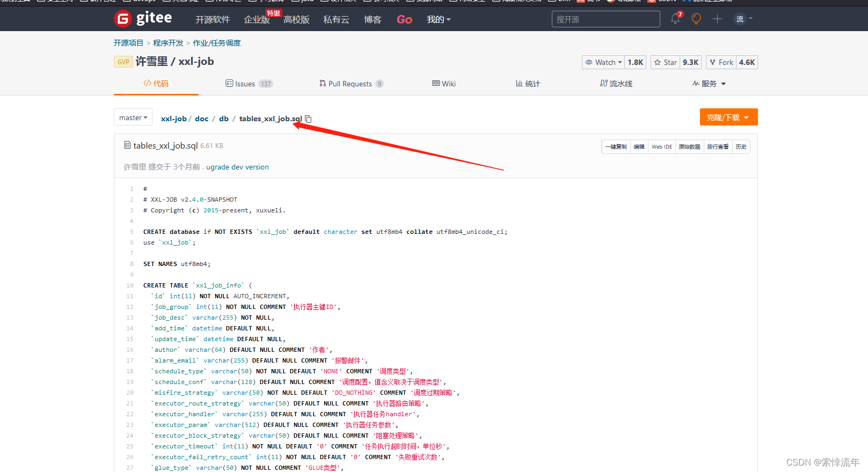
Task: Click the 137 issues count badge
Action: pyautogui.click(x=266, y=84)
